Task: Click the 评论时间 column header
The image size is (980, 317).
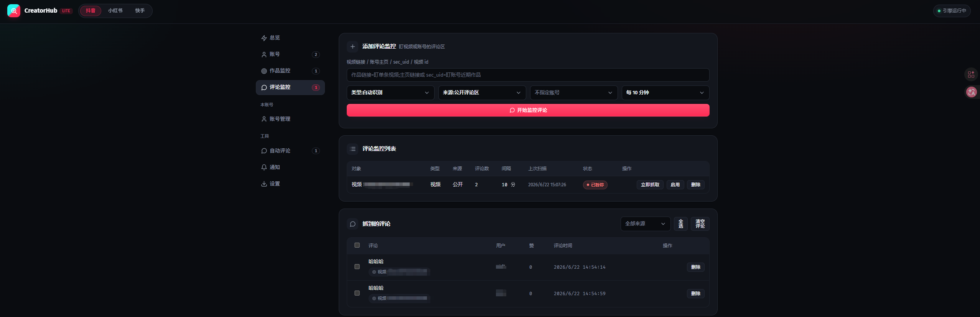Action: [x=563, y=246]
